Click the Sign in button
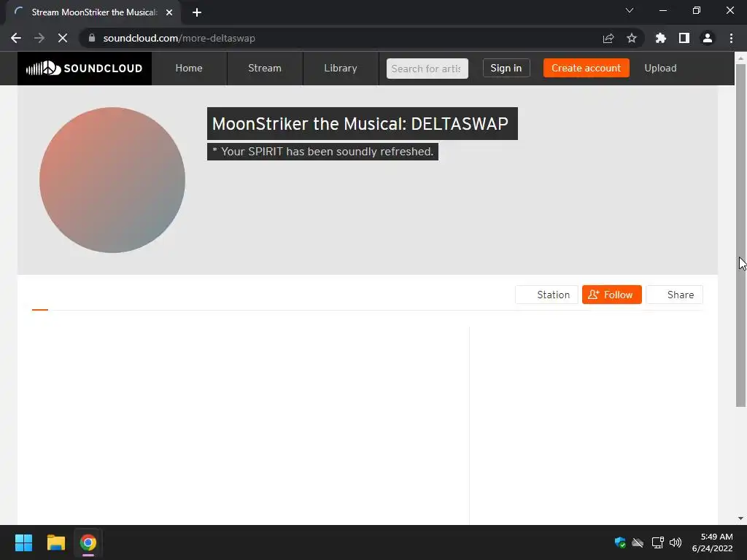 click(x=506, y=68)
